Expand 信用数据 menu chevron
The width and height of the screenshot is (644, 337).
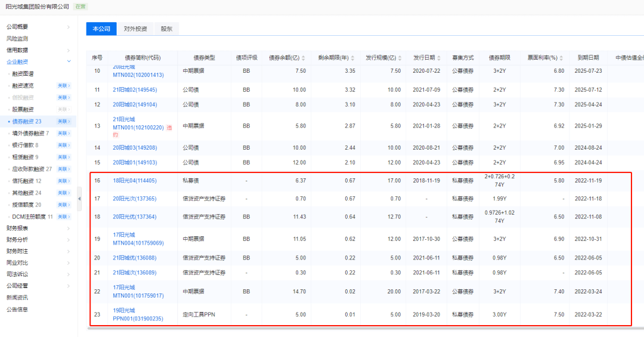[x=69, y=50]
